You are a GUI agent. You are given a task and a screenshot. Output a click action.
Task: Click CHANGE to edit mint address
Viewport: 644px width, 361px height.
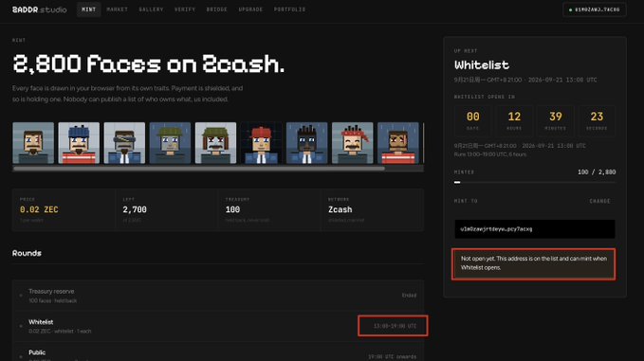coord(600,201)
